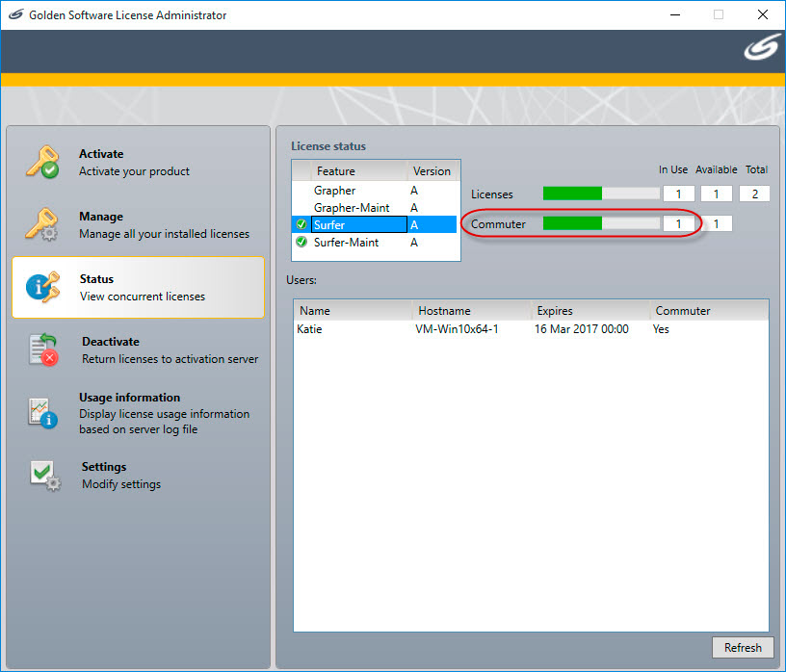This screenshot has width=786, height=672.
Task: Click the Golden Software logo in header
Action: coord(762,47)
